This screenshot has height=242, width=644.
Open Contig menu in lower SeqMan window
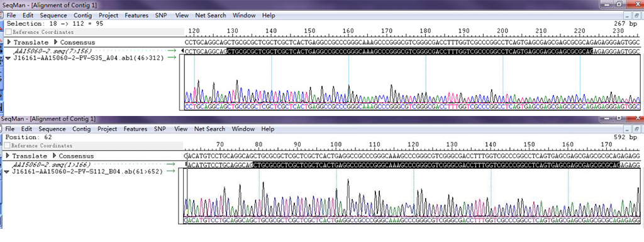tap(81, 129)
